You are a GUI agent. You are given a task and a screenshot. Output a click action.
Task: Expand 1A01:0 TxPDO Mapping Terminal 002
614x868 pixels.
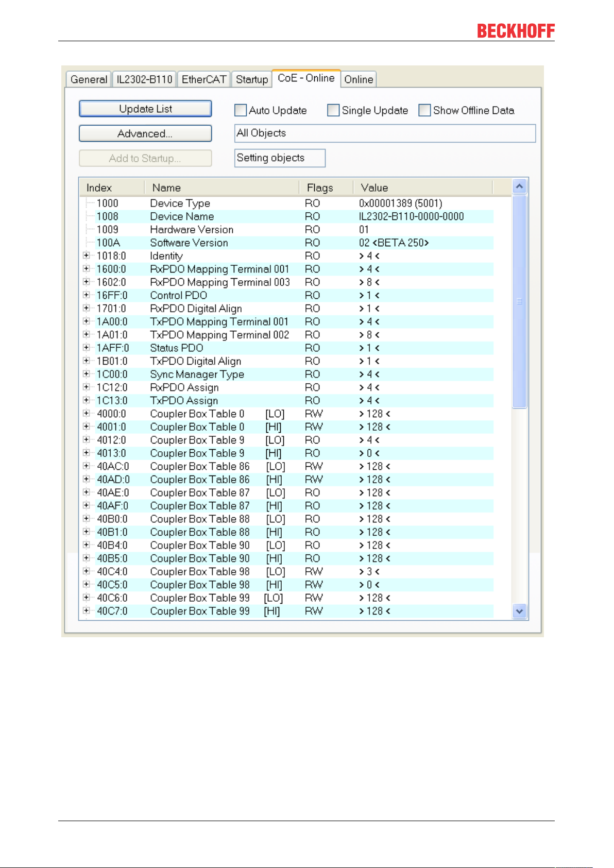pos(86,334)
